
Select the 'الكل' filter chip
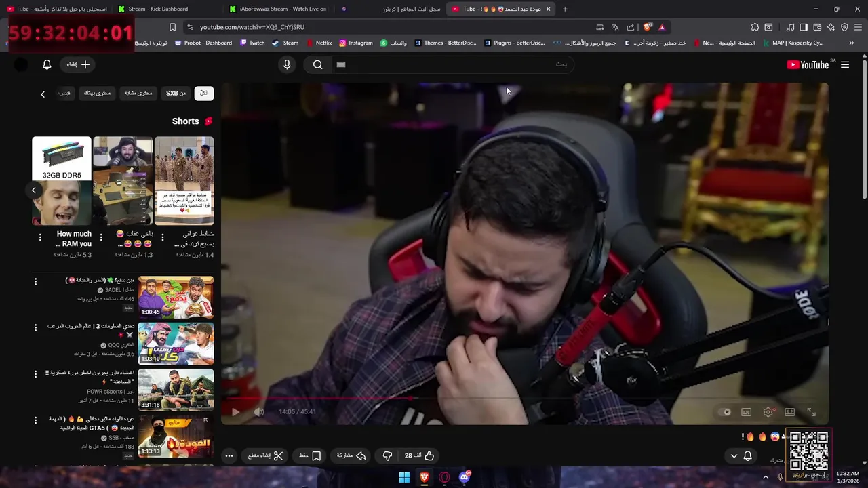(204, 93)
